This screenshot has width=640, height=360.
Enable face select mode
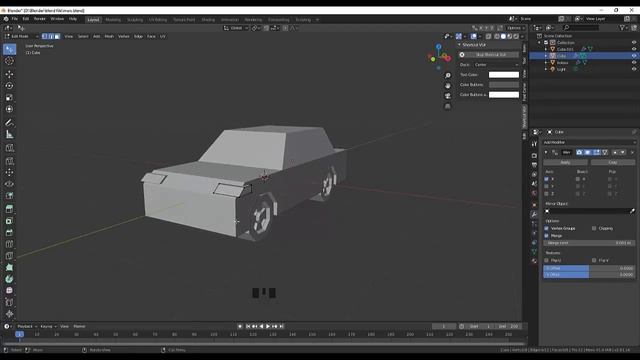pyautogui.click(x=57, y=36)
